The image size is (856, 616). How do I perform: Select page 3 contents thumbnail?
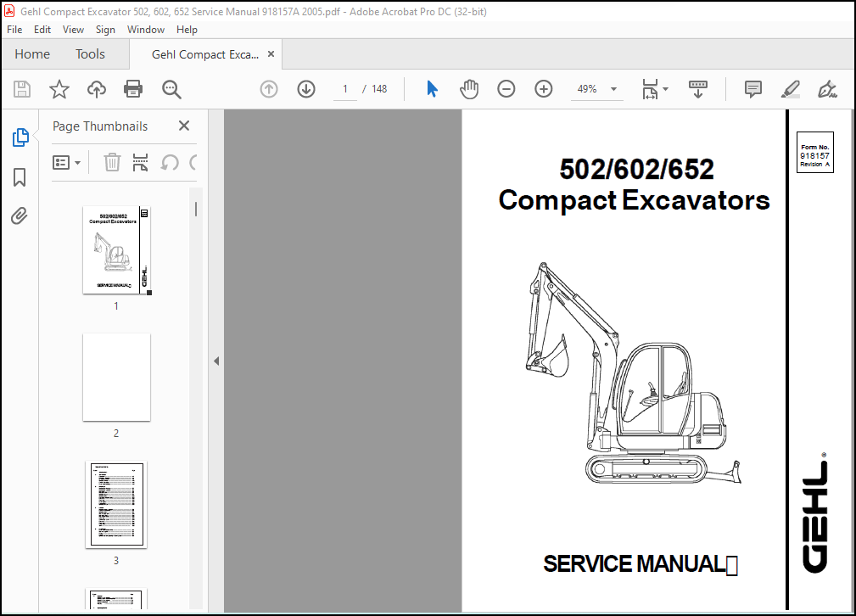116,505
